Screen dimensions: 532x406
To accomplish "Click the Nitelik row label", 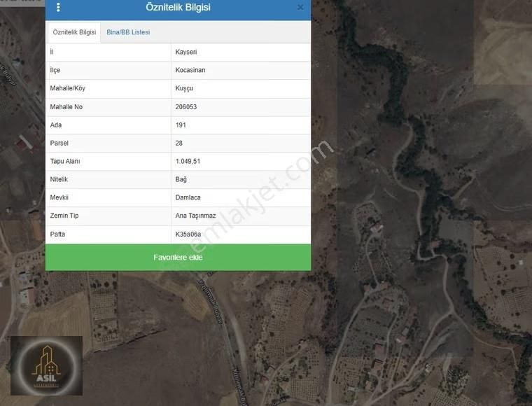I will 59,179.
